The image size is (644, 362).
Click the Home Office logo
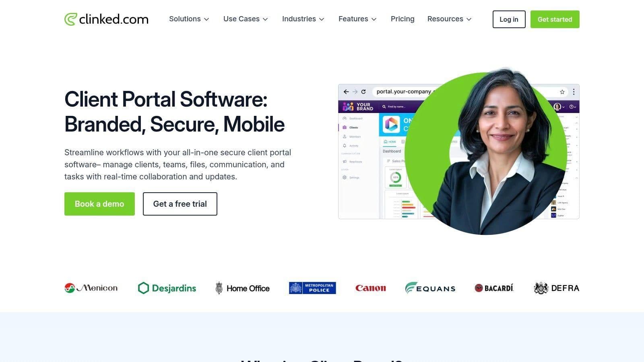click(x=242, y=288)
